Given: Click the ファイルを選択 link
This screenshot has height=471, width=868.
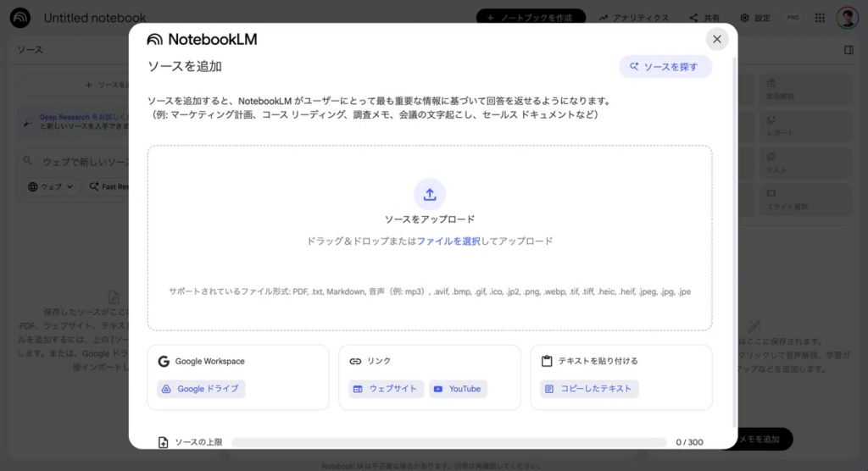Looking at the screenshot, I should point(448,241).
